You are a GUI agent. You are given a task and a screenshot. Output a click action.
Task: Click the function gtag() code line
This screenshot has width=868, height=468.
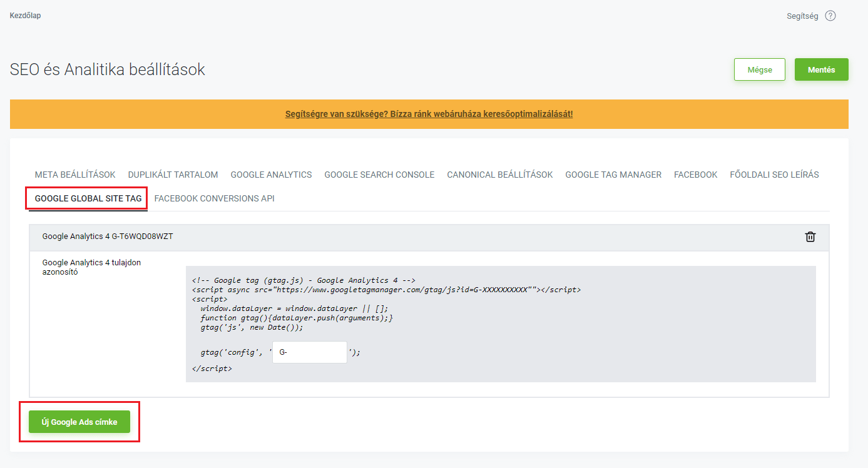pos(297,318)
